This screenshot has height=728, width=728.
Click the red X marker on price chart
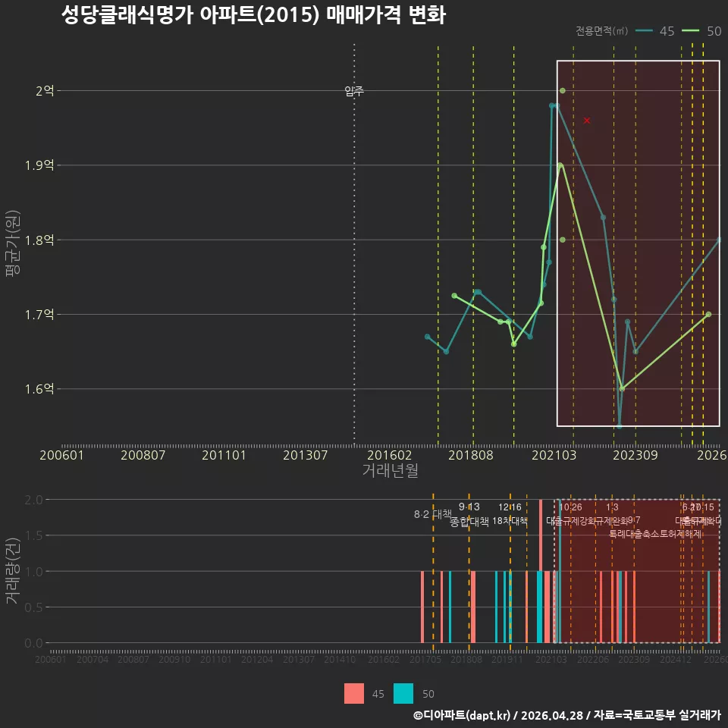coord(587,121)
